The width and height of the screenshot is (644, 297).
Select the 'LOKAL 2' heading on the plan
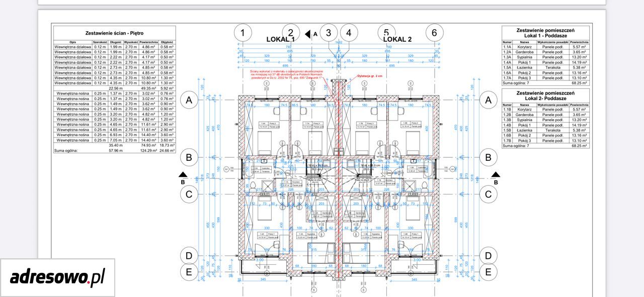tap(397, 39)
